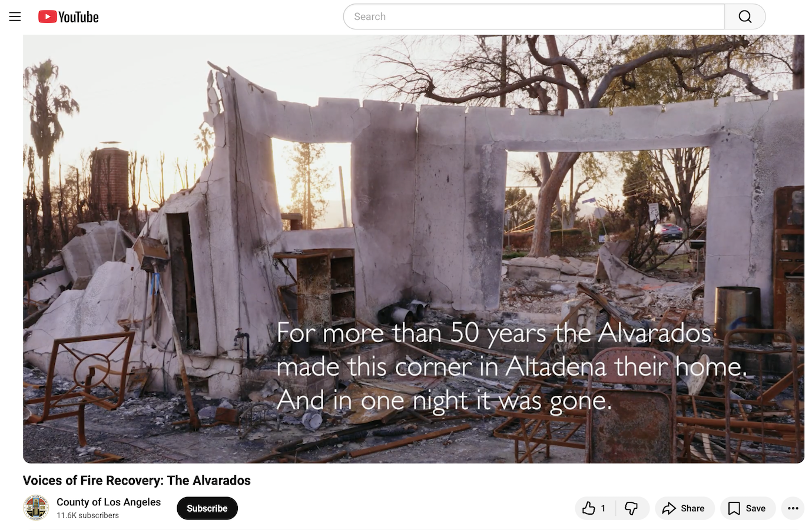Like the video with thumbs up

[x=589, y=508]
